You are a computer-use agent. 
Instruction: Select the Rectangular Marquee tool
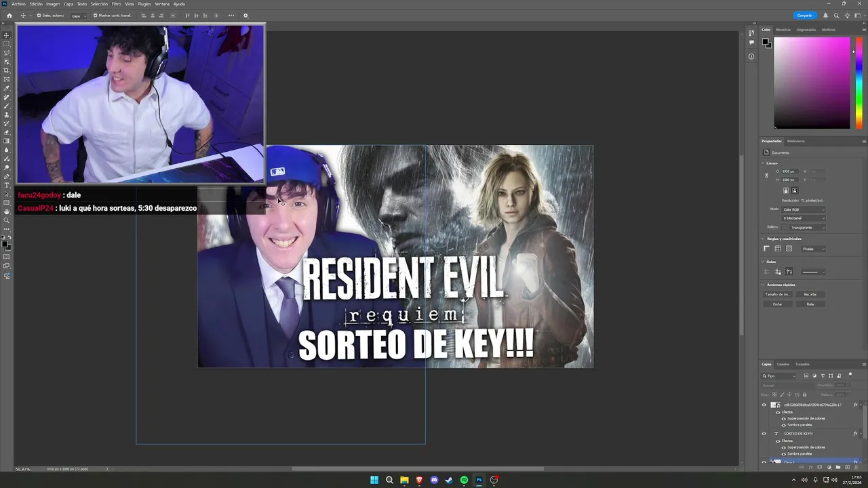7,43
